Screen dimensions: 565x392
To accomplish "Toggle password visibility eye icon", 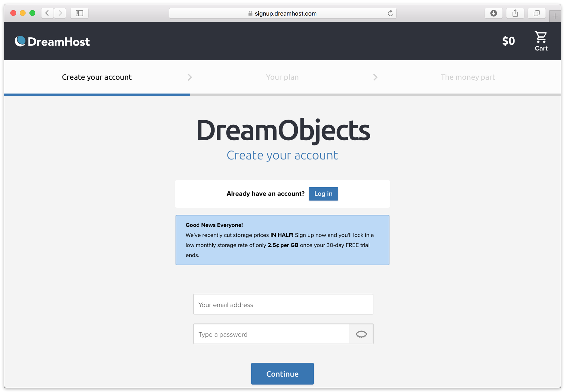I will [x=361, y=334].
